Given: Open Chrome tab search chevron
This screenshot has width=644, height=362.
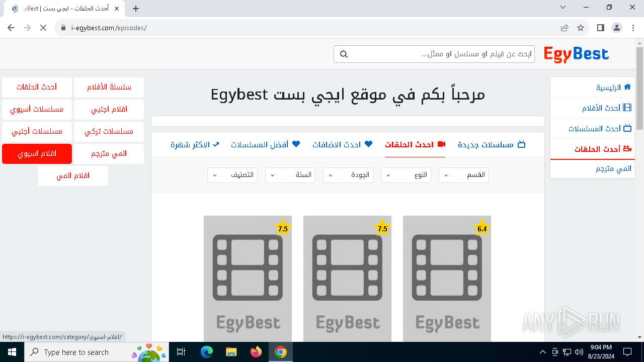Looking at the screenshot, I should [563, 8].
